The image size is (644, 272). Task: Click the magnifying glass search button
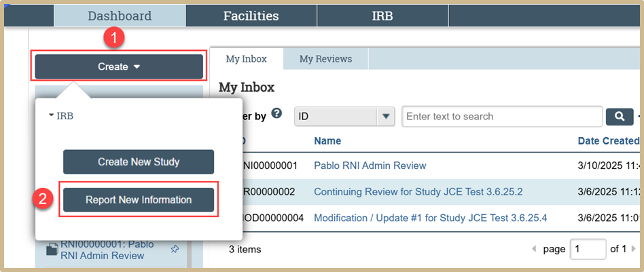pos(619,117)
